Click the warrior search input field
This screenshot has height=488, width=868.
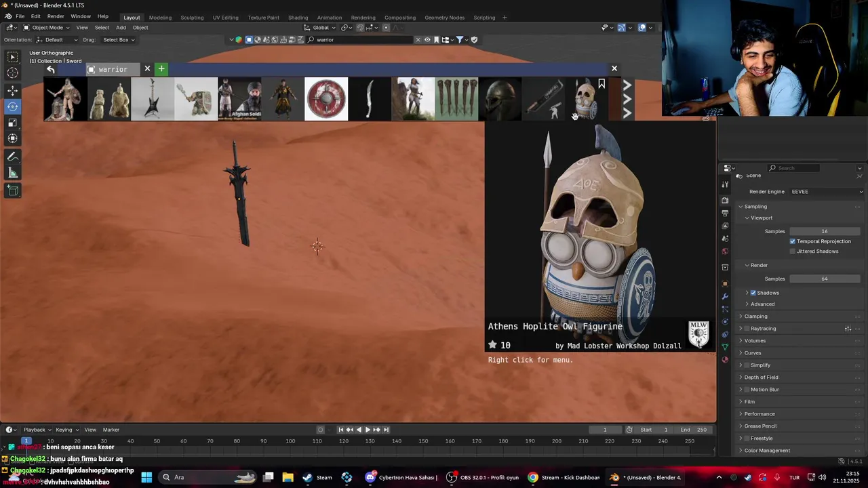point(361,40)
